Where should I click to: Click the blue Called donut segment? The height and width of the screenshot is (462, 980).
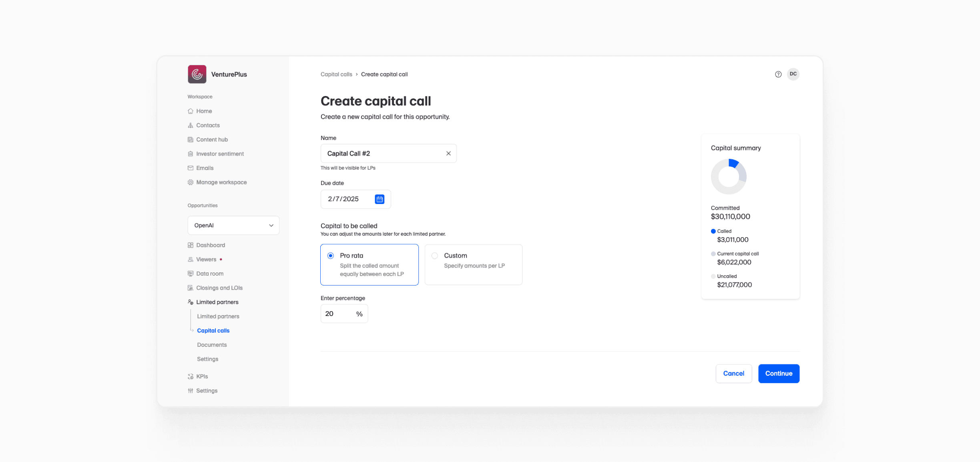tap(733, 163)
